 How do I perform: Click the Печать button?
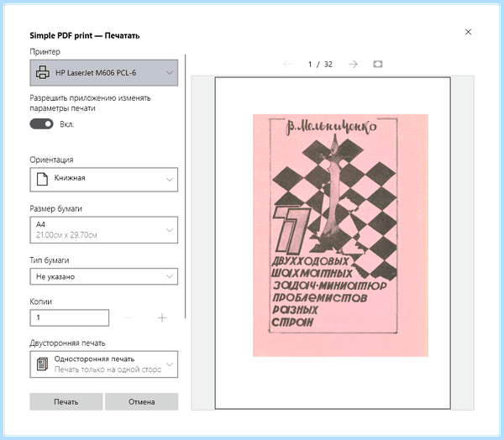click(66, 401)
